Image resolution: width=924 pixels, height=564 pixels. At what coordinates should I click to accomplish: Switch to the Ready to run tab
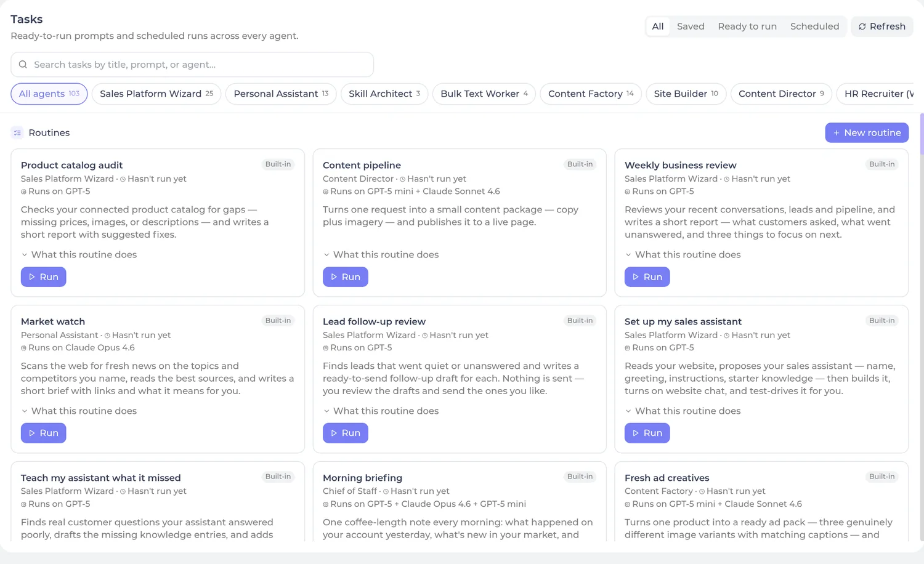[747, 26]
